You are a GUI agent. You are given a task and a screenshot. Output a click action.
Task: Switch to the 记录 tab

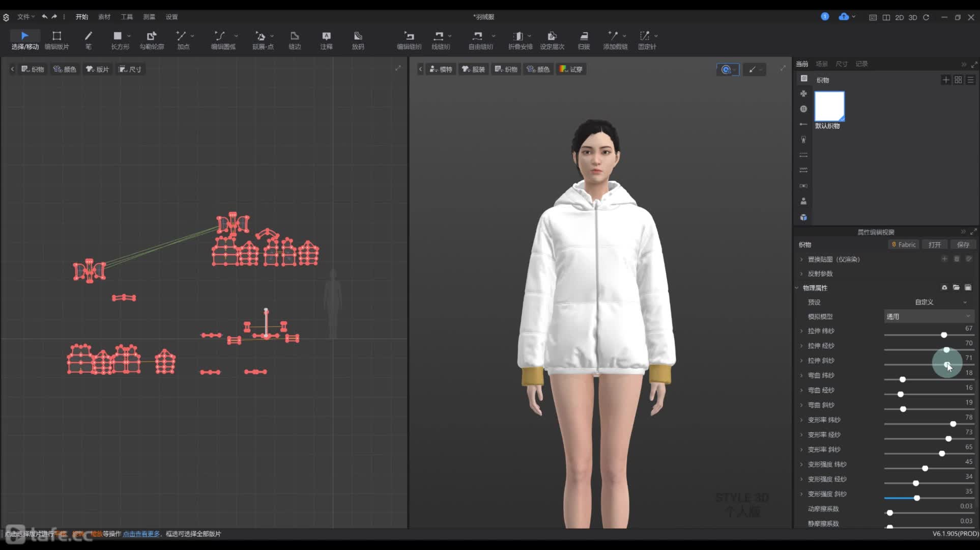(861, 64)
